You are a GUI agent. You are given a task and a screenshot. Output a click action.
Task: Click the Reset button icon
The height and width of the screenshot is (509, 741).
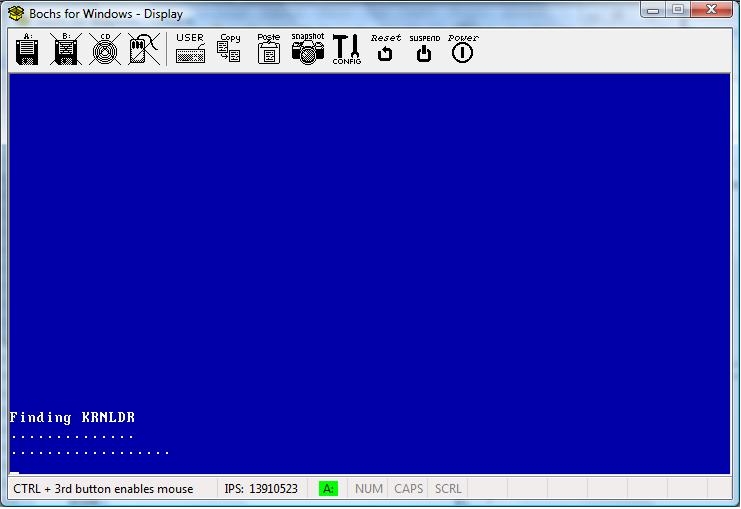point(385,48)
